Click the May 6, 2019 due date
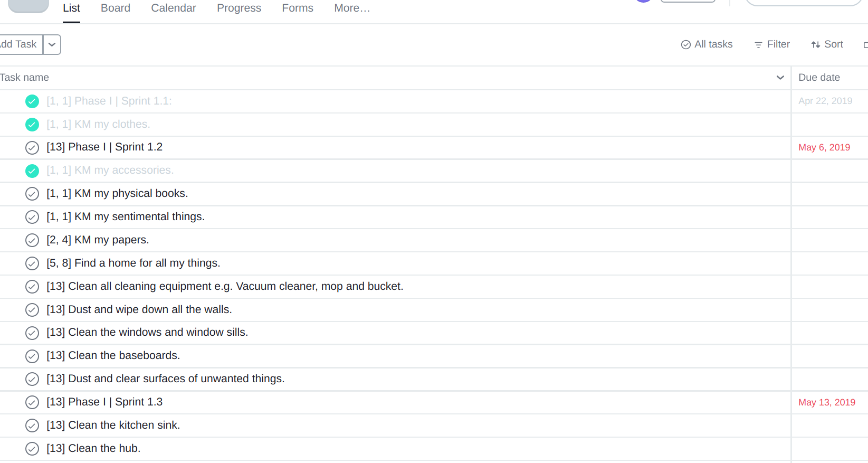The image size is (868, 463). (x=824, y=148)
